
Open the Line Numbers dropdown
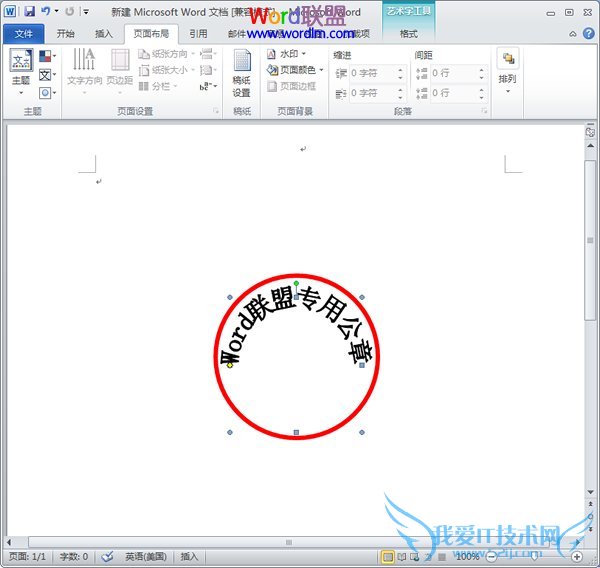tap(208, 70)
